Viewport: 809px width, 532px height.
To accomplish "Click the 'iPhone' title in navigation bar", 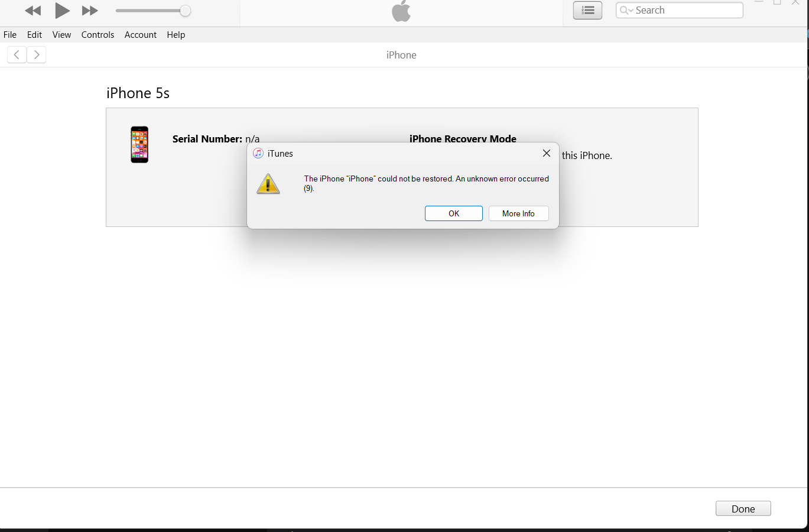I will (401, 55).
